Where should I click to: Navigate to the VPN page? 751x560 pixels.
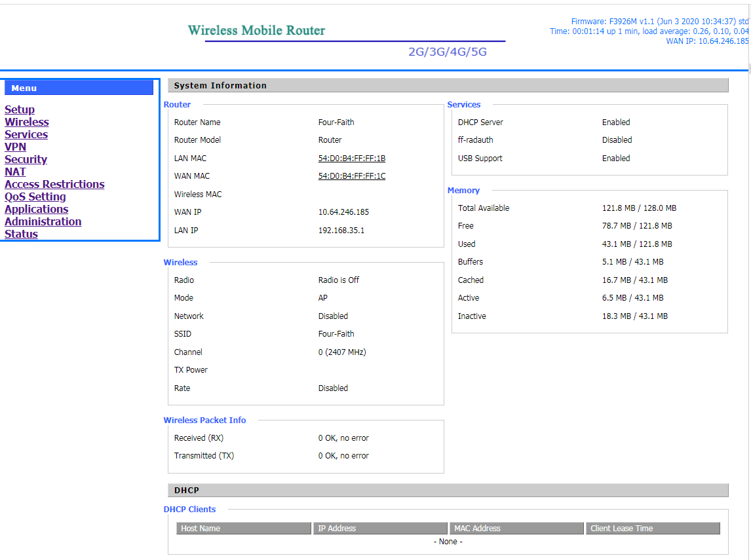coord(15,147)
